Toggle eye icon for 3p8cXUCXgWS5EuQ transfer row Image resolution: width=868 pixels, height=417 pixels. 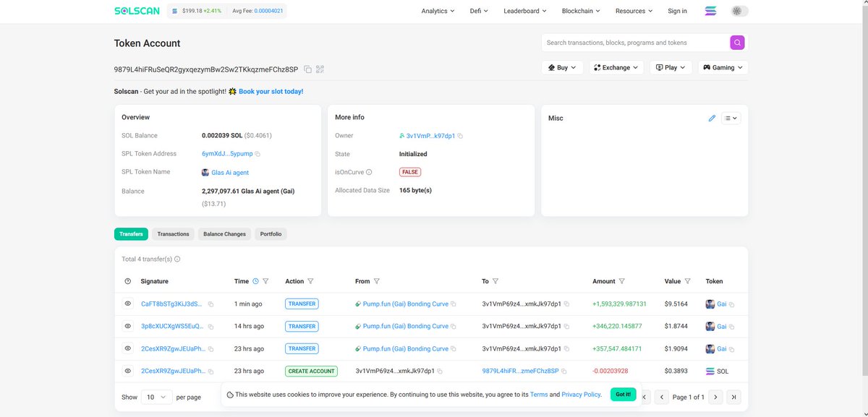click(128, 326)
